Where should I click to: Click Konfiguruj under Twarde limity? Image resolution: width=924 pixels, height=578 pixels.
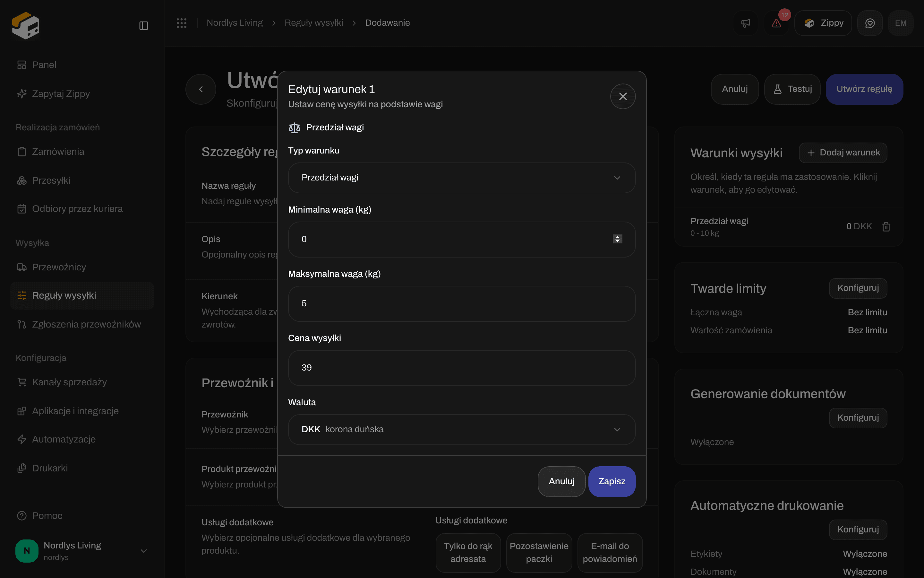click(858, 288)
